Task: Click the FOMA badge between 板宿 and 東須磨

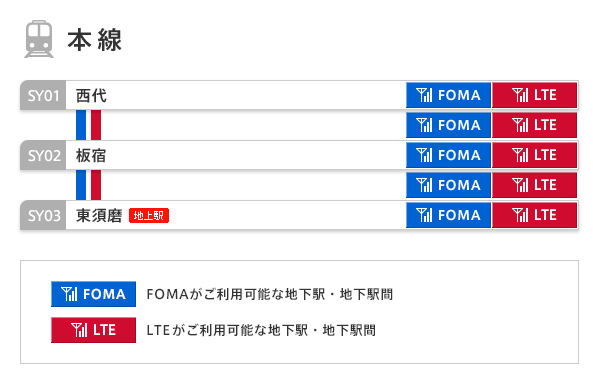Action: click(448, 185)
